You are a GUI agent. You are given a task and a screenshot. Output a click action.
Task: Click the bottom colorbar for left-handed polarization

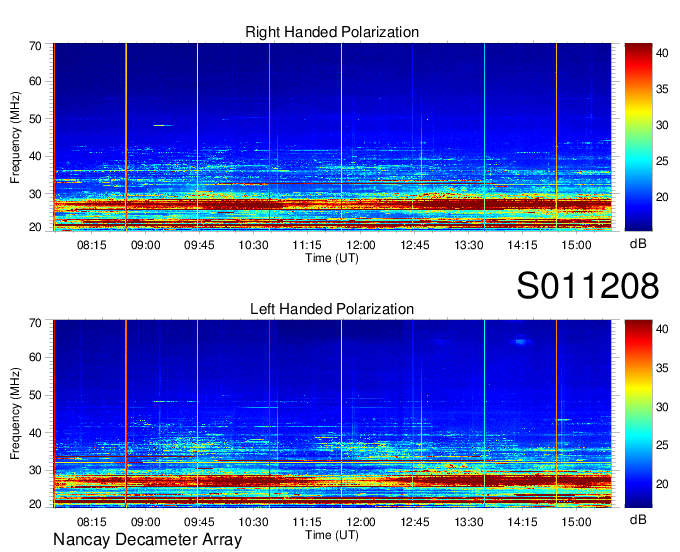pyautogui.click(x=638, y=414)
